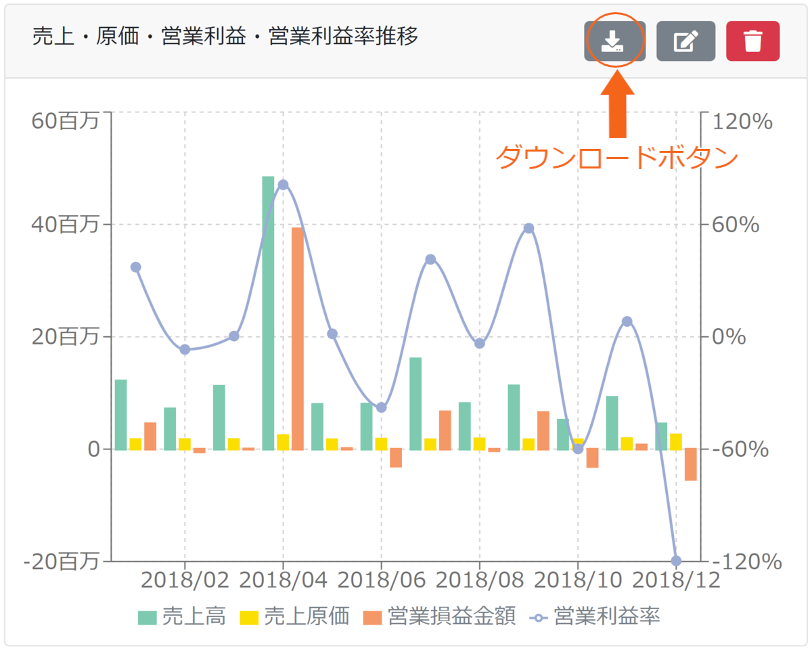The image size is (812, 651).
Task: Toggle the 売上原価 legend entry
Action: point(296,616)
